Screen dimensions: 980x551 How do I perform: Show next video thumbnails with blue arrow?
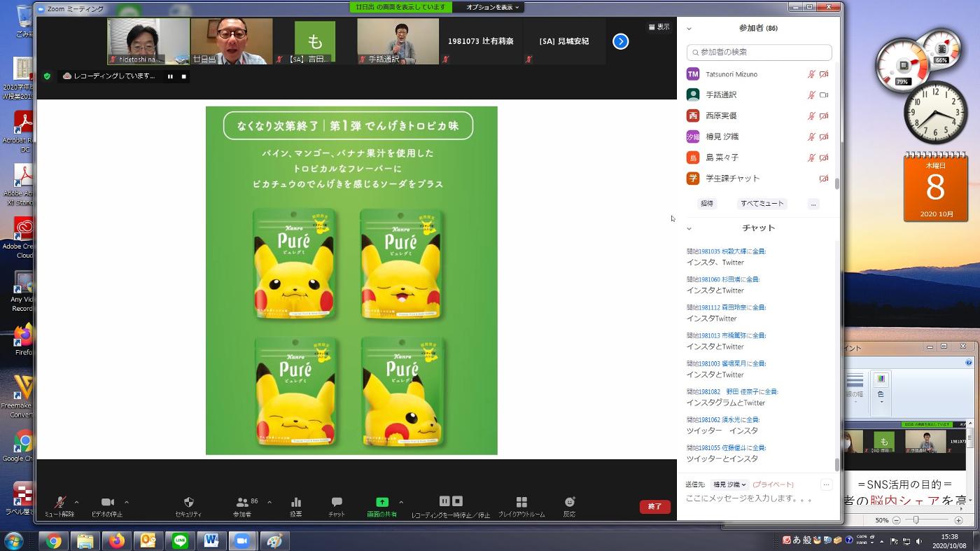point(620,41)
